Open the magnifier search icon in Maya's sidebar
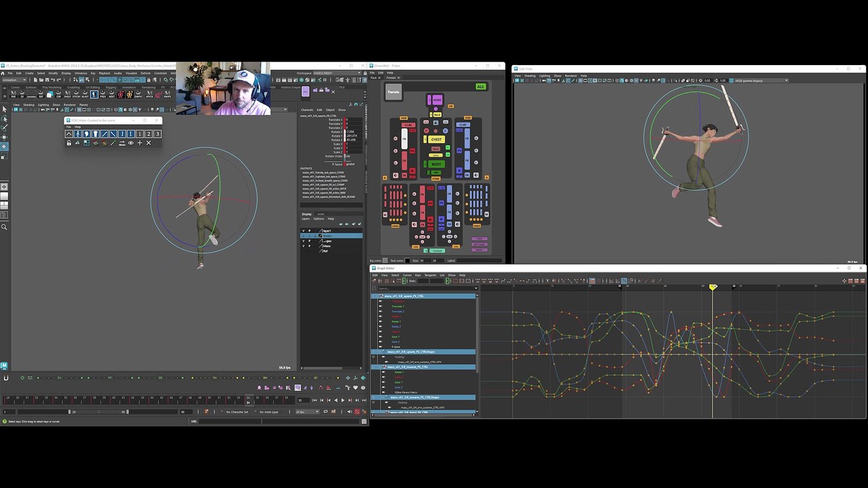 tap(4, 227)
